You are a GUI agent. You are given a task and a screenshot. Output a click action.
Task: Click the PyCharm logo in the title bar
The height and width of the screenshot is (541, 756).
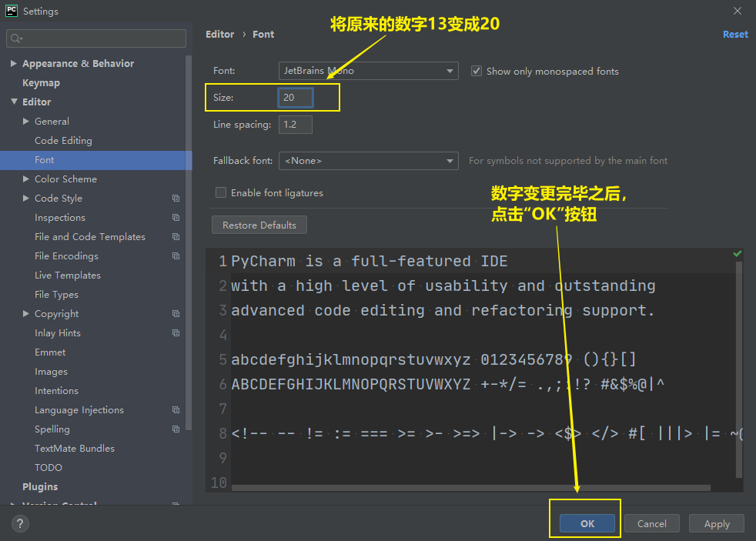tap(10, 11)
